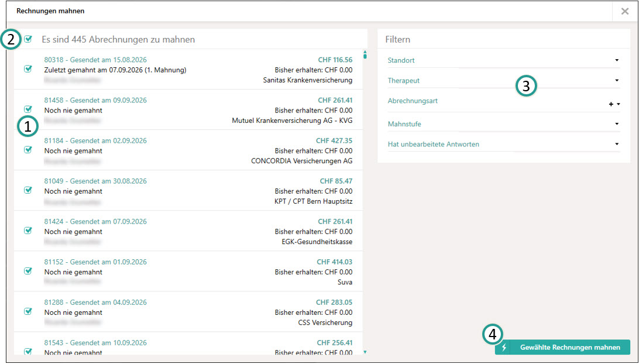Click Gewählte Rechnungen mahnen button
The width and height of the screenshot is (639, 364).
562,347
